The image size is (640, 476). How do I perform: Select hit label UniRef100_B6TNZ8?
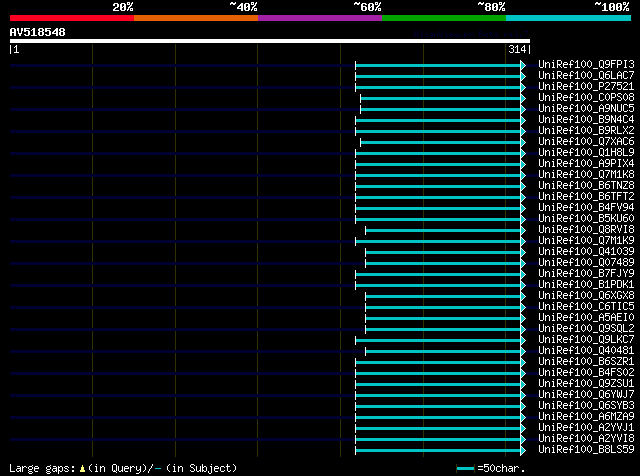pos(586,185)
